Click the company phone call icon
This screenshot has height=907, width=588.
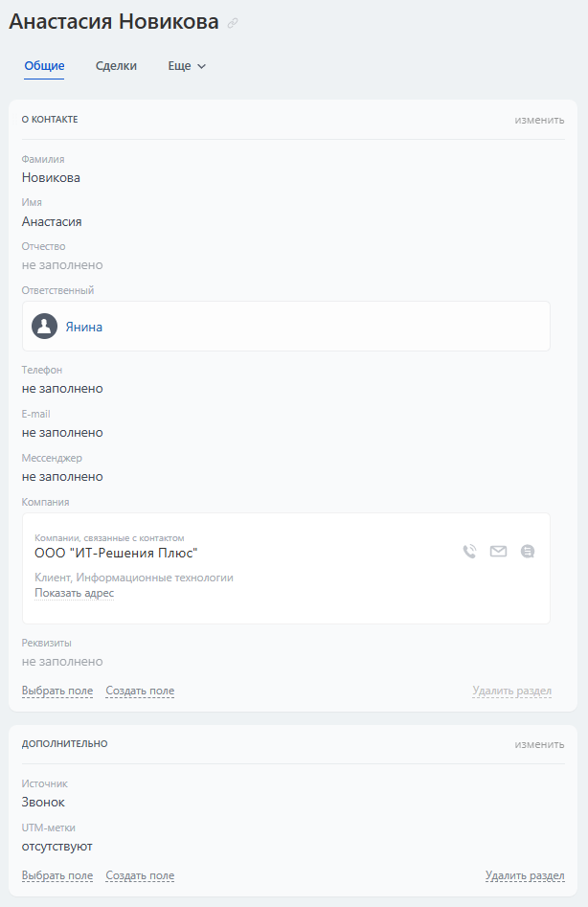click(469, 551)
